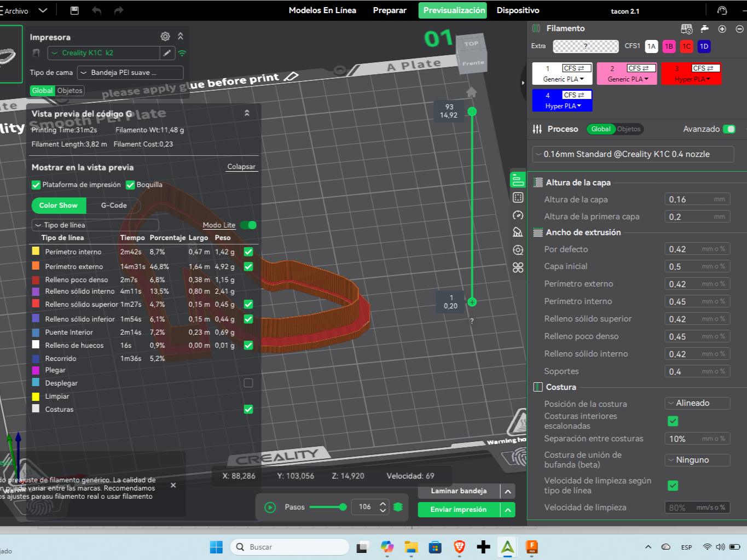Open the Tipo de cama bed dropdown
The image size is (747, 560).
click(x=130, y=73)
